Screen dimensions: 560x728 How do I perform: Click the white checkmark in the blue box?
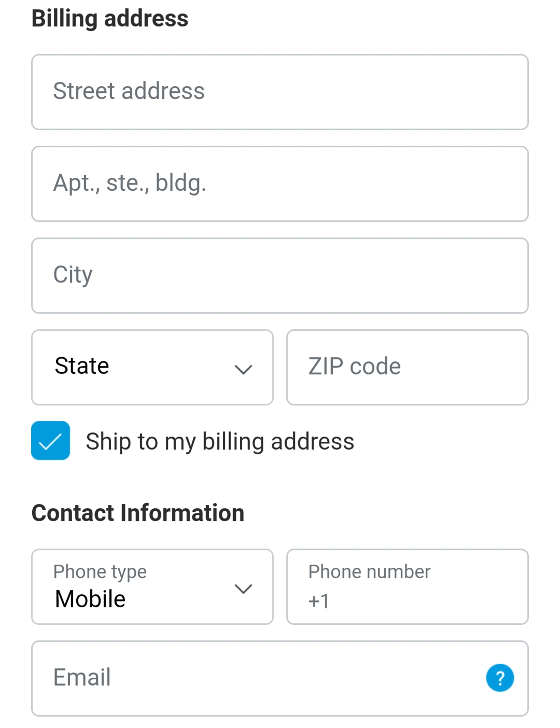pos(50,442)
